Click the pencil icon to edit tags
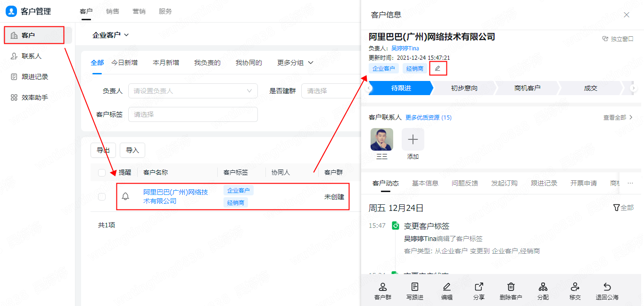The width and height of the screenshot is (644, 306). point(438,68)
